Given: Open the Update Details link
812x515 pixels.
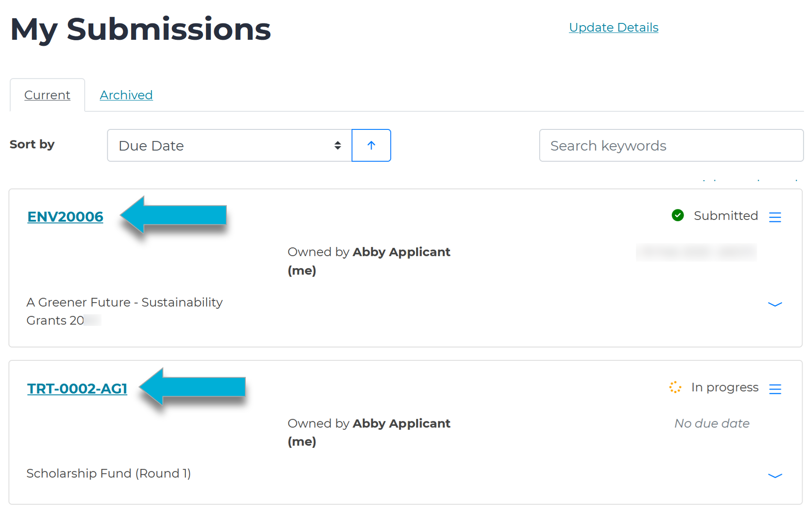Looking at the screenshot, I should 613,27.
